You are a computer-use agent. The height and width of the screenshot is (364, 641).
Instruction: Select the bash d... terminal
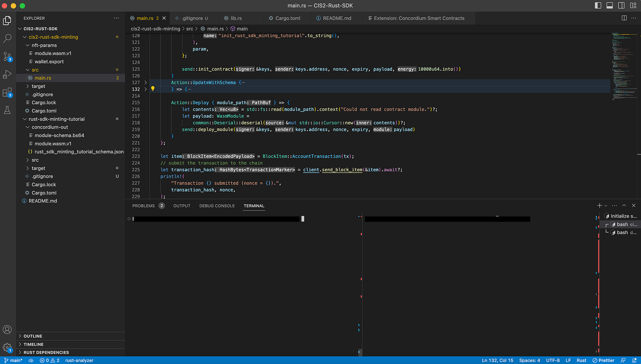point(620,232)
